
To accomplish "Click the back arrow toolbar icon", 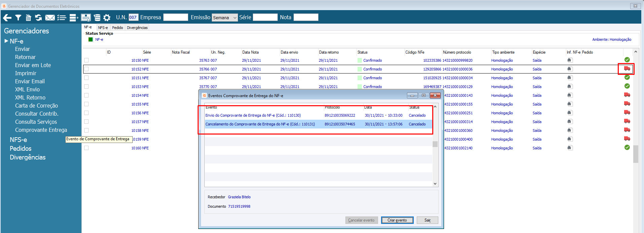I will 7,18.
